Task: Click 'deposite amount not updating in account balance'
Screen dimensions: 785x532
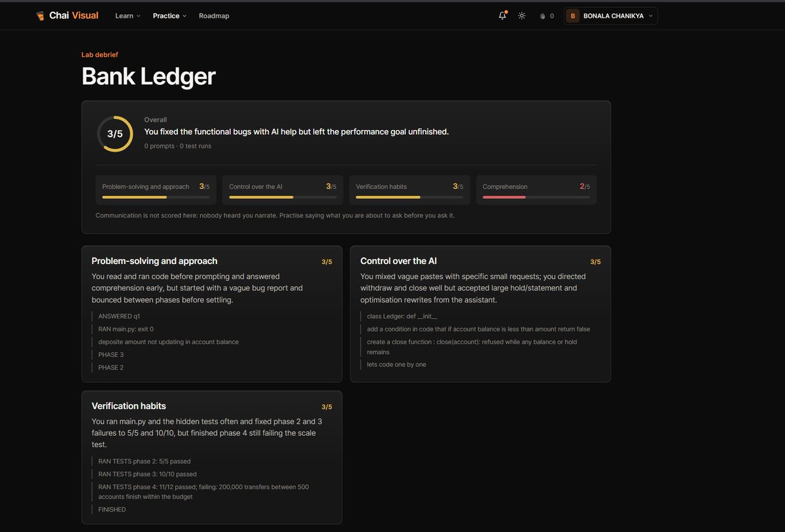Action: pyautogui.click(x=168, y=342)
